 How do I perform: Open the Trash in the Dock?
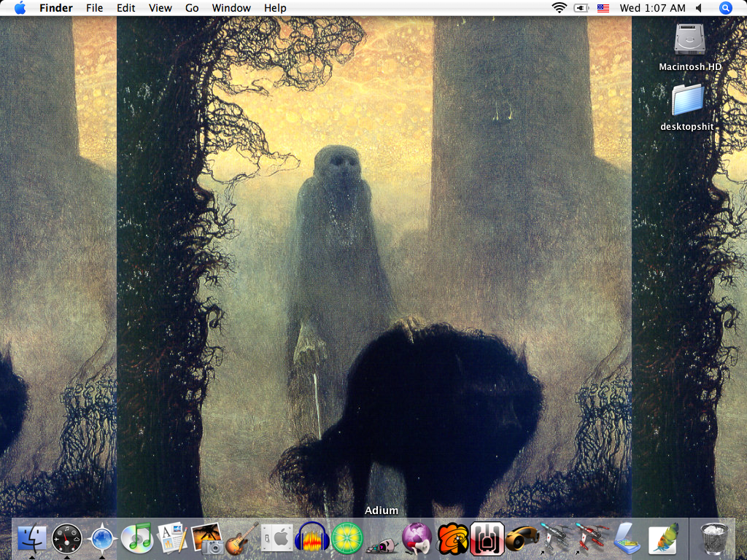click(x=714, y=539)
